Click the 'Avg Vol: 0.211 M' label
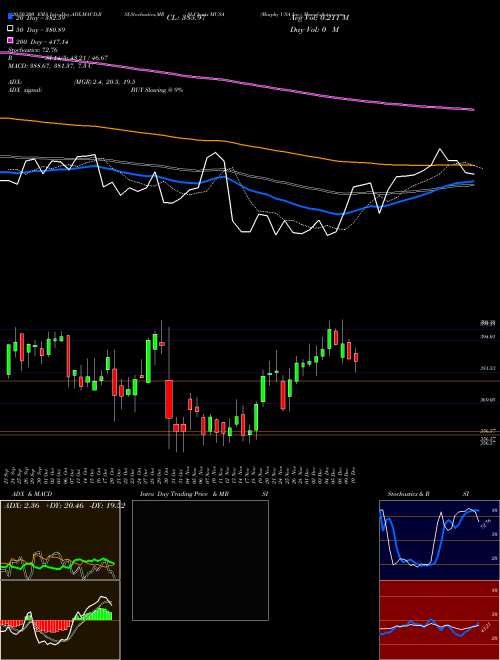Screen dimensions: 500x660 319,18
